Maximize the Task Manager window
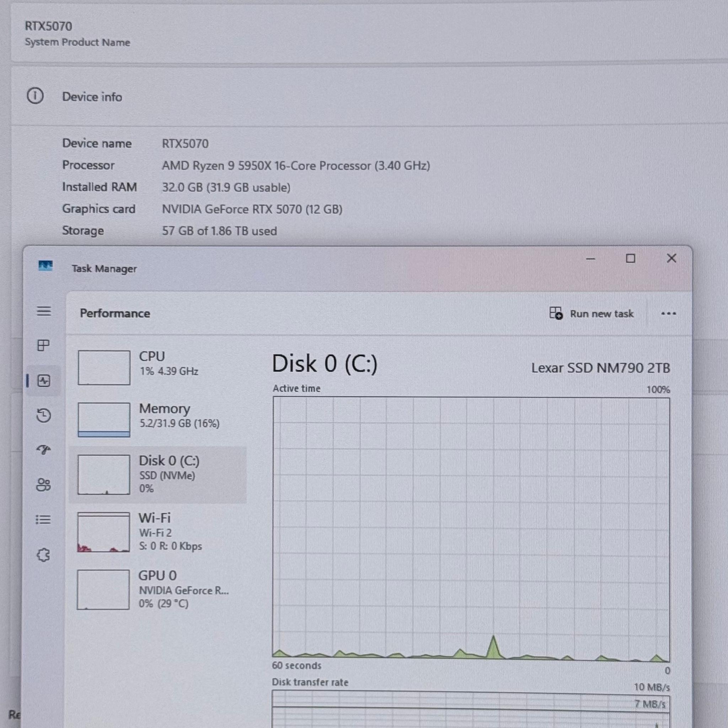728x728 pixels. (630, 258)
